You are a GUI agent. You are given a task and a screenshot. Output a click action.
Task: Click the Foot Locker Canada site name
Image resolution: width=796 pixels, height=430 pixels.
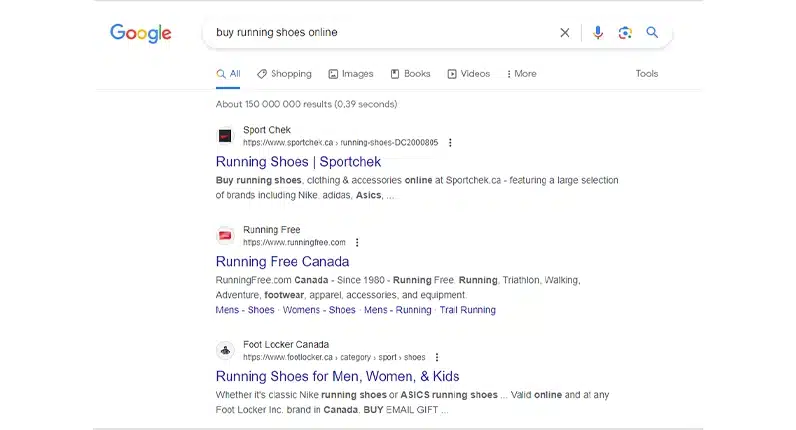tap(286, 345)
